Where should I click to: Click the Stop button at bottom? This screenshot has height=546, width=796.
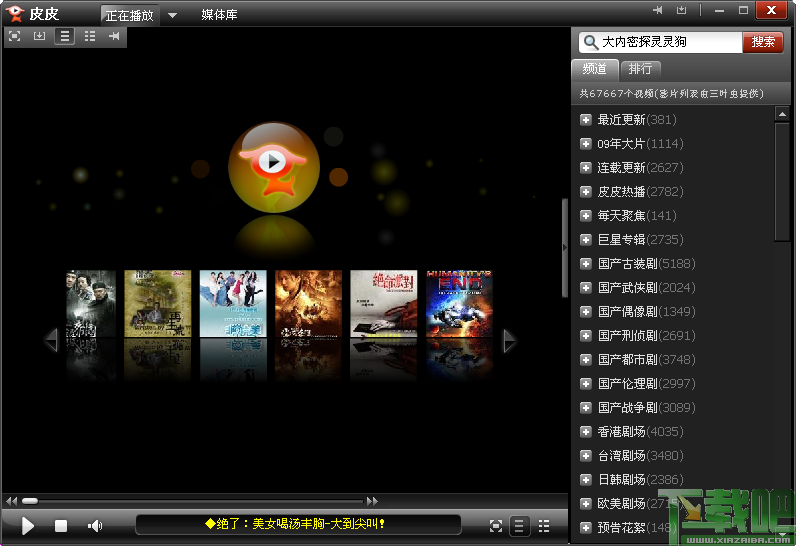coord(61,526)
